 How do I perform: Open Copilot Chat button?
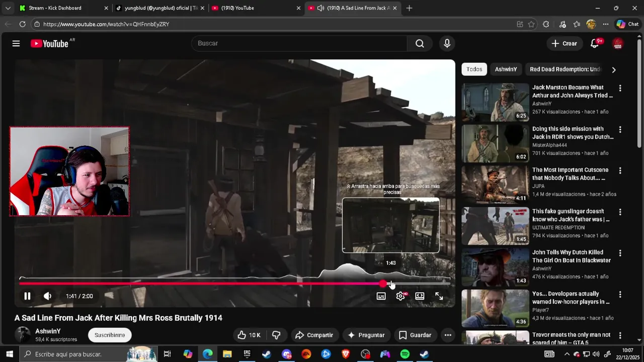click(x=627, y=24)
